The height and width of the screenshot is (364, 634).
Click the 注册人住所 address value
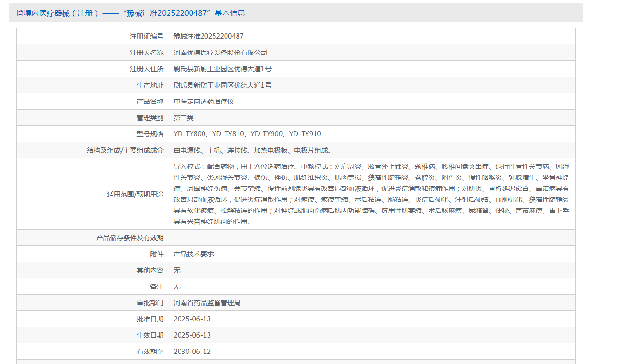point(222,69)
